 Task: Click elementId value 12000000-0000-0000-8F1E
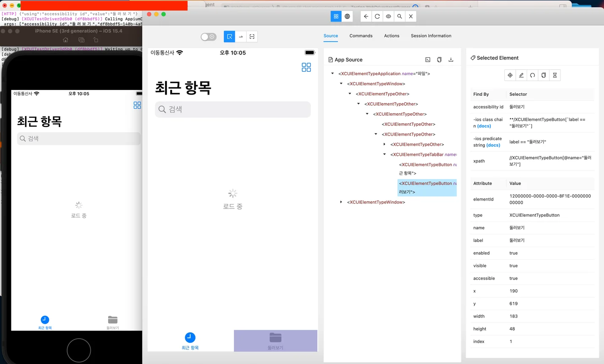[550, 199]
